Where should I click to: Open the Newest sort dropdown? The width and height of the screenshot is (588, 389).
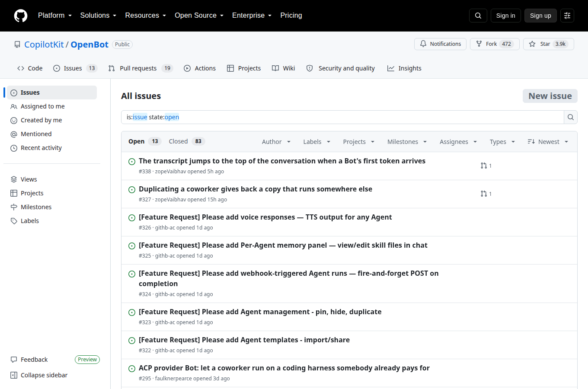(548, 142)
